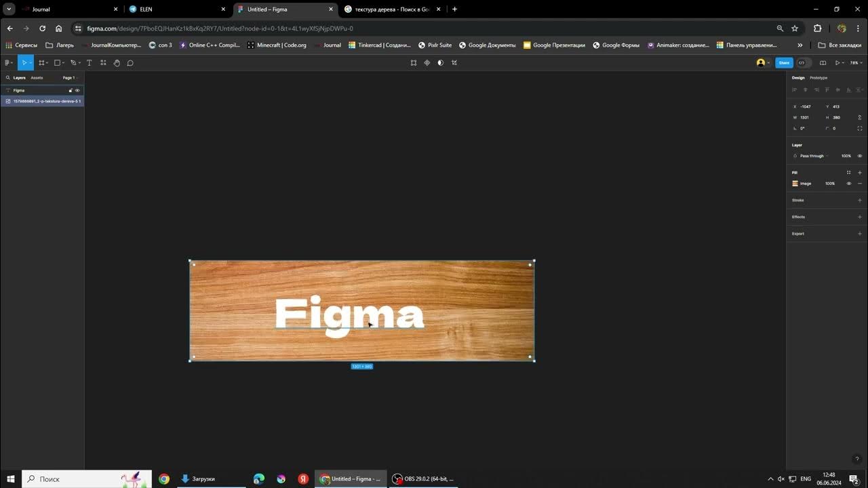Viewport: 868px width, 488px height.
Task: Add a stroke with plus icon
Action: click(860, 200)
